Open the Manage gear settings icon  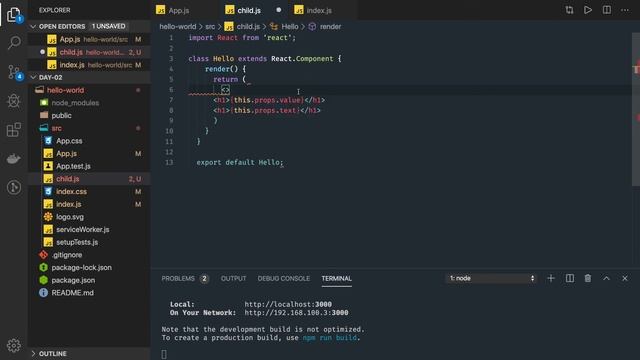(x=13, y=345)
